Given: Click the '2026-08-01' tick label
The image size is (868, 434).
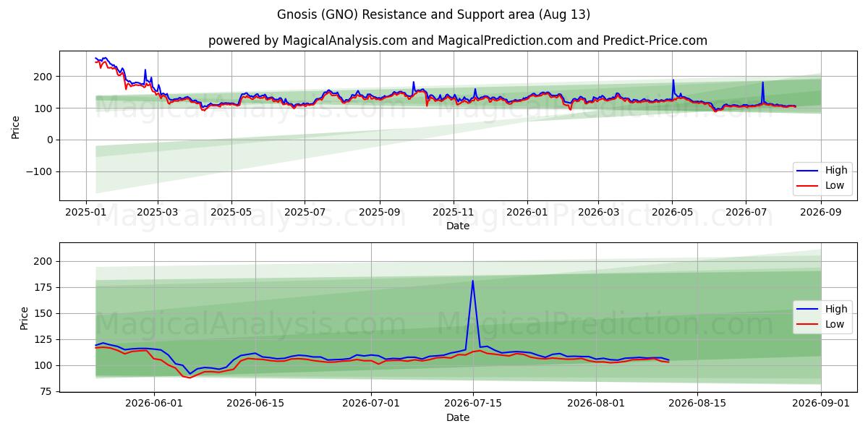Looking at the screenshot, I should (x=596, y=404).
